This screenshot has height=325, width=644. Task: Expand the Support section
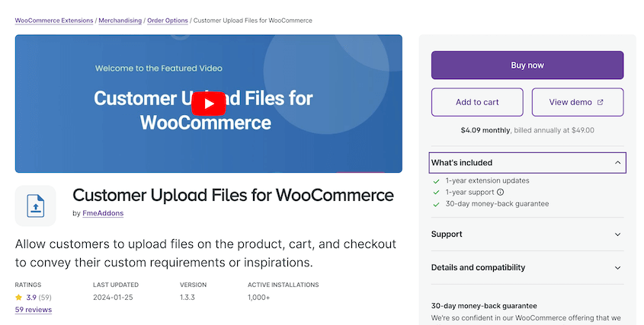click(x=527, y=234)
